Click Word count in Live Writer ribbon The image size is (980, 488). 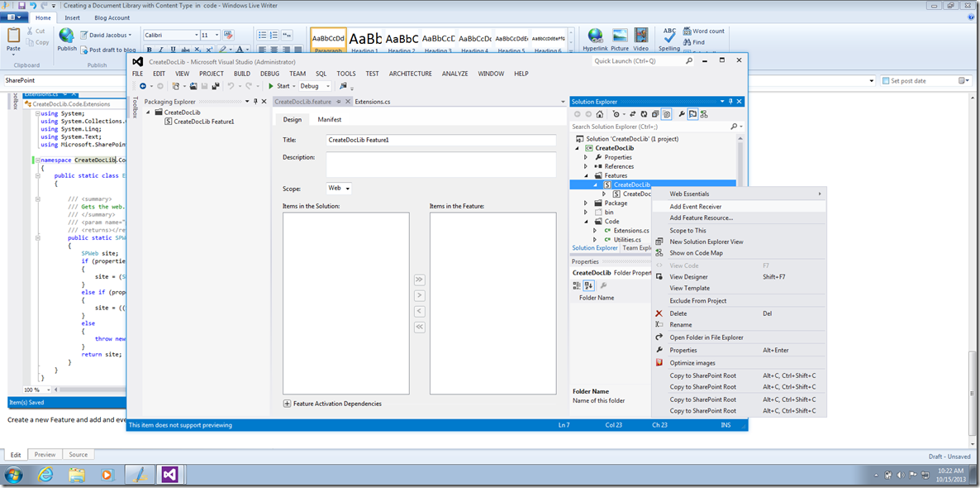[704, 31]
